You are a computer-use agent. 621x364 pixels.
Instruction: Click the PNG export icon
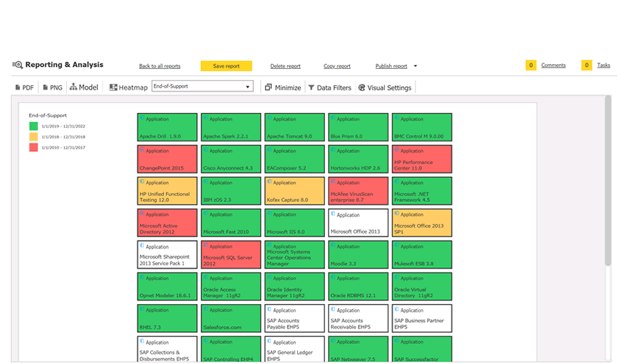(x=46, y=88)
